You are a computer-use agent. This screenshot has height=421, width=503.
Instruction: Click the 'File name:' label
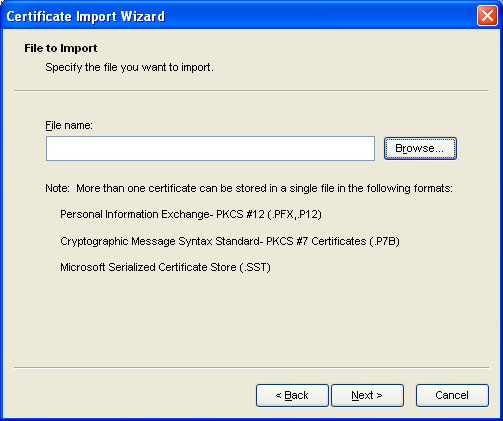[x=69, y=126]
